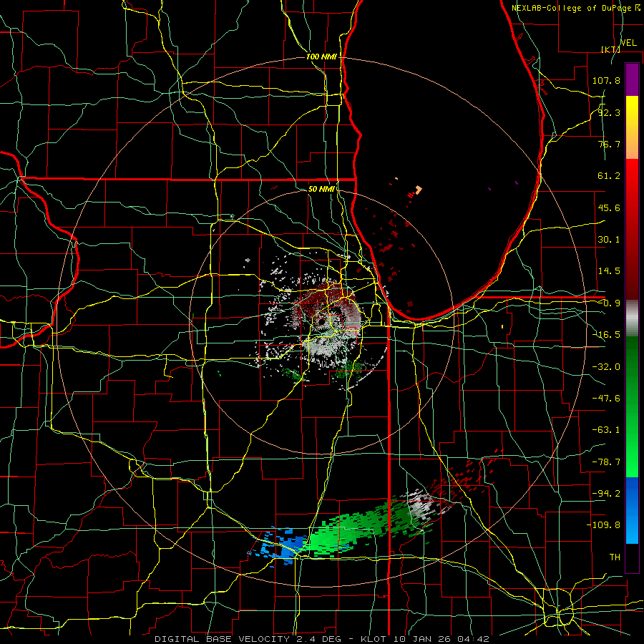Click the -0.9 velocity scale value

pos(609,303)
